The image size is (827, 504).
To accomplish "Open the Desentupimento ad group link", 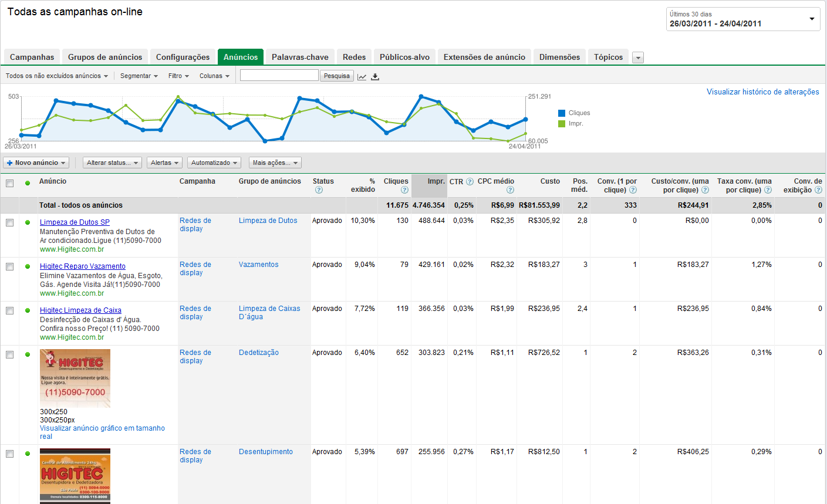I will pos(265,452).
